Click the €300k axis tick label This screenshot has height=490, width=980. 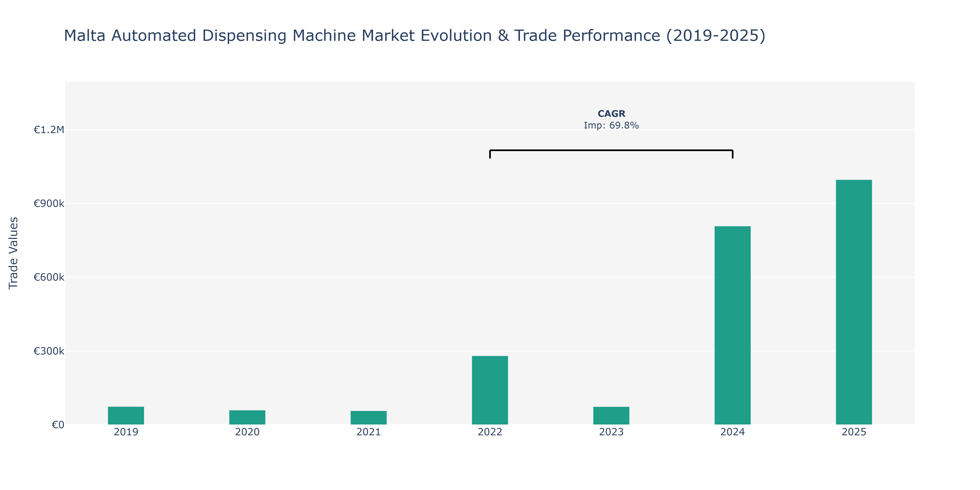tap(49, 351)
